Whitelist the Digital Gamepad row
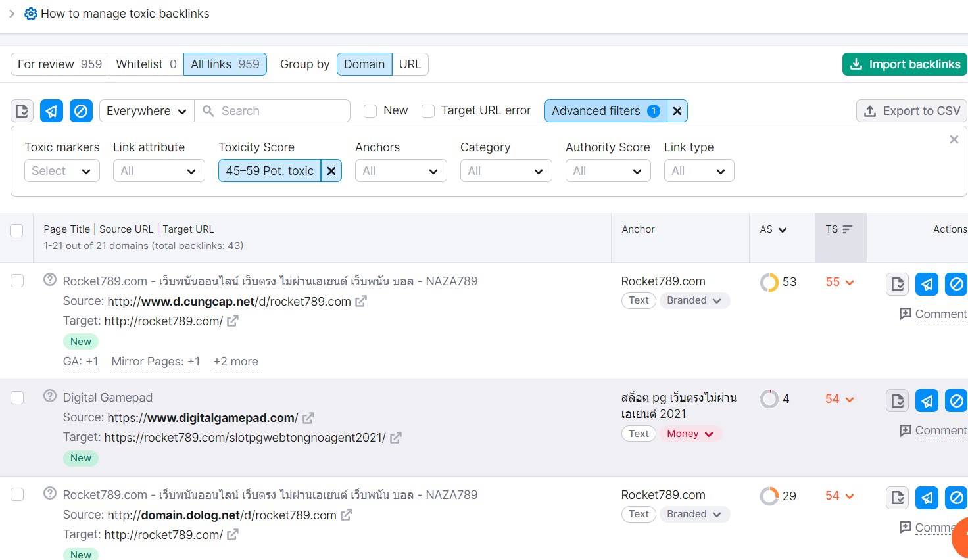The width and height of the screenshot is (968, 560). pyautogui.click(x=898, y=400)
